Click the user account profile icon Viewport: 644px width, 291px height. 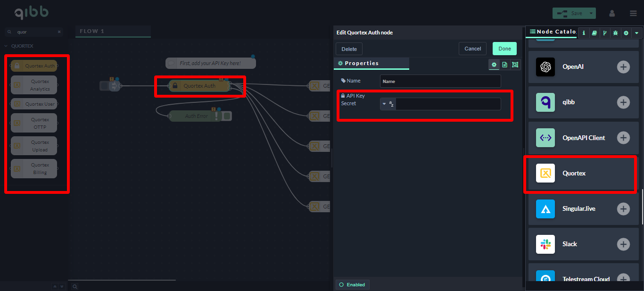pos(612,13)
